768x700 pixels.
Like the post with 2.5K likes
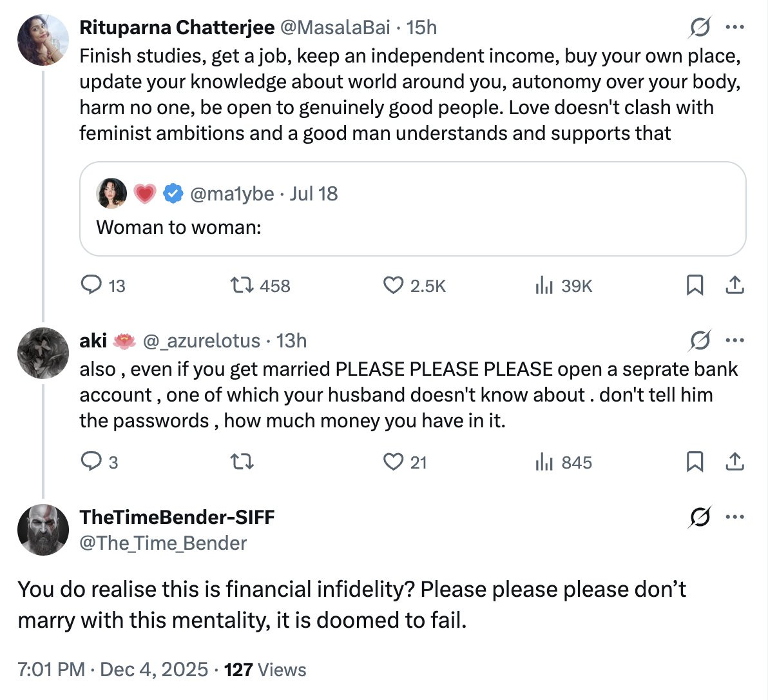click(393, 285)
